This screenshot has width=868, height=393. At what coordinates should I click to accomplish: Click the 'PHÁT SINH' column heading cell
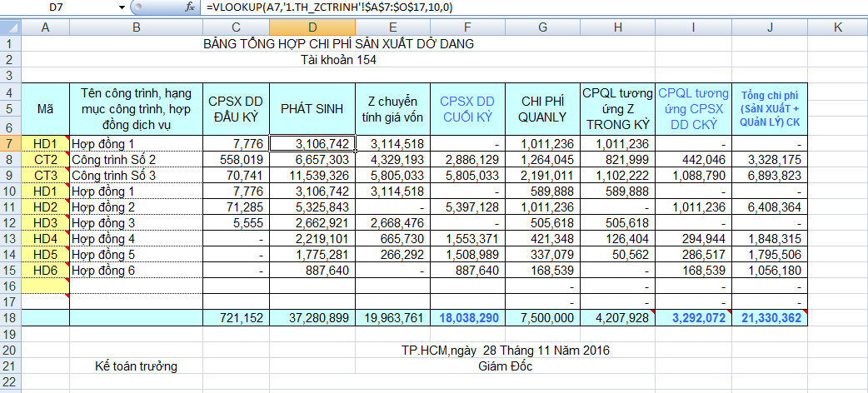point(313,109)
